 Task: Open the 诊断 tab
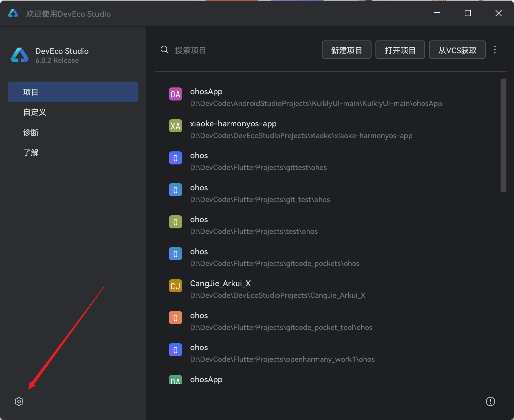73,133
